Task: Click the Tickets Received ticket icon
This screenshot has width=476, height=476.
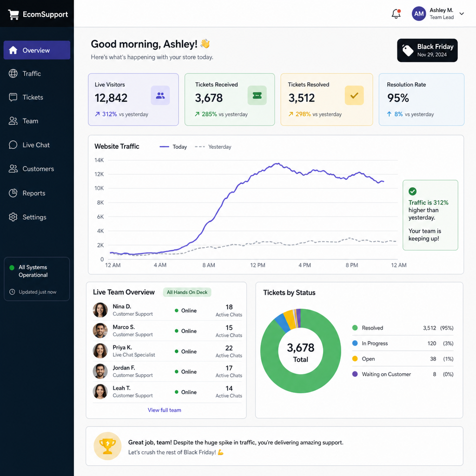Action: [257, 96]
